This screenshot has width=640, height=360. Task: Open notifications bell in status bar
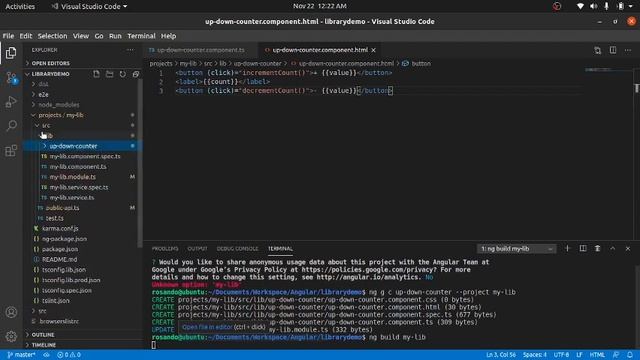coord(630,355)
